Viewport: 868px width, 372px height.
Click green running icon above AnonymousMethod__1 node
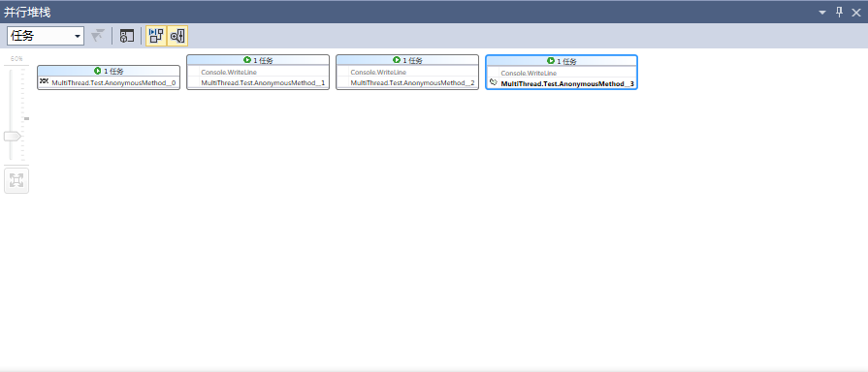(247, 60)
